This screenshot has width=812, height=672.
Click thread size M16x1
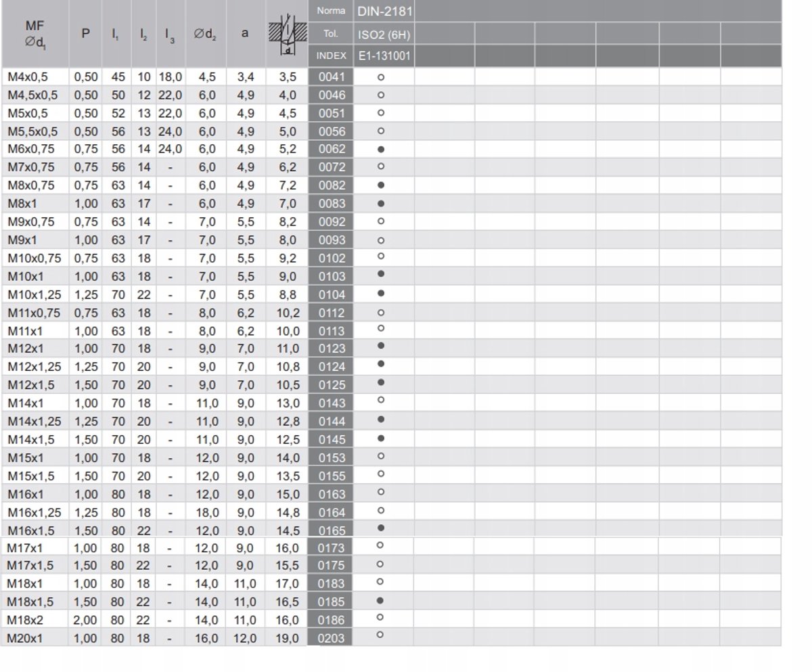26,494
